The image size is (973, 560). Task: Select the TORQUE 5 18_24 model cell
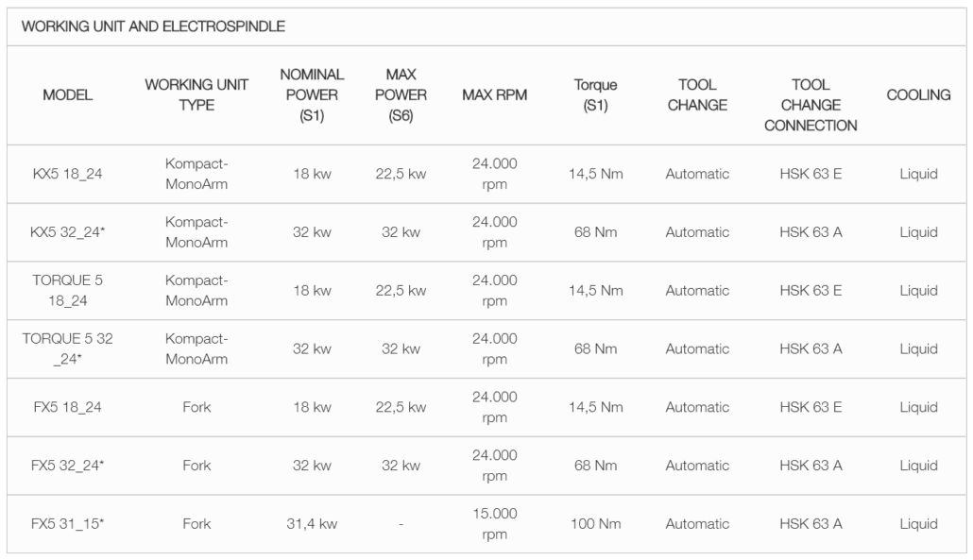68,290
